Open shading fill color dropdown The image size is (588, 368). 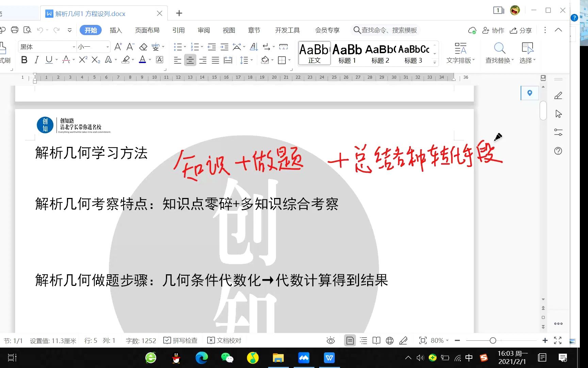[272, 60]
